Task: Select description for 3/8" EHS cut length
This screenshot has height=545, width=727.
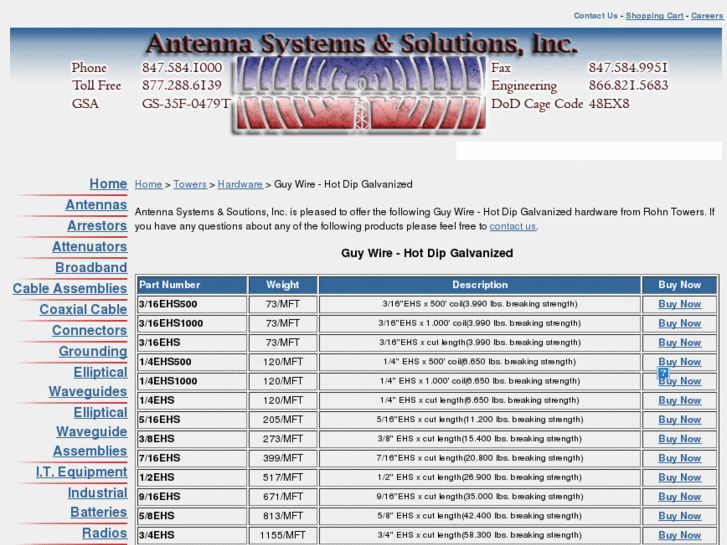Action: pyautogui.click(x=480, y=439)
